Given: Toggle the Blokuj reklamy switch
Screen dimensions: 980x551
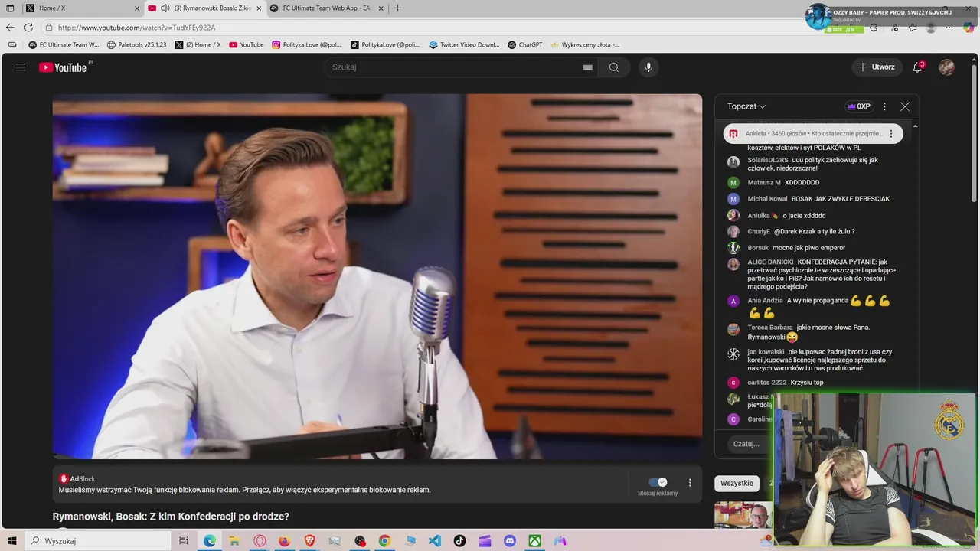Looking at the screenshot, I should click(x=658, y=482).
